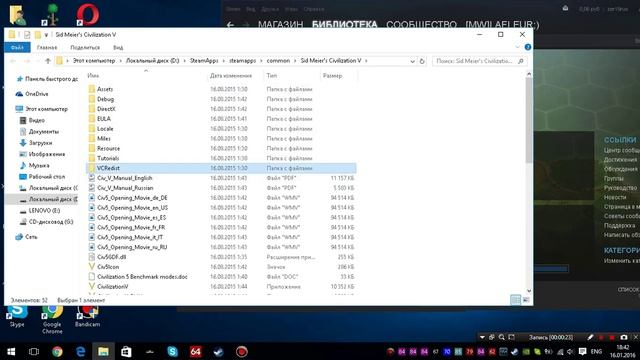Click the Bandicam pencil drawing icon
Viewport: 640px width, 360px height.
coord(590,337)
